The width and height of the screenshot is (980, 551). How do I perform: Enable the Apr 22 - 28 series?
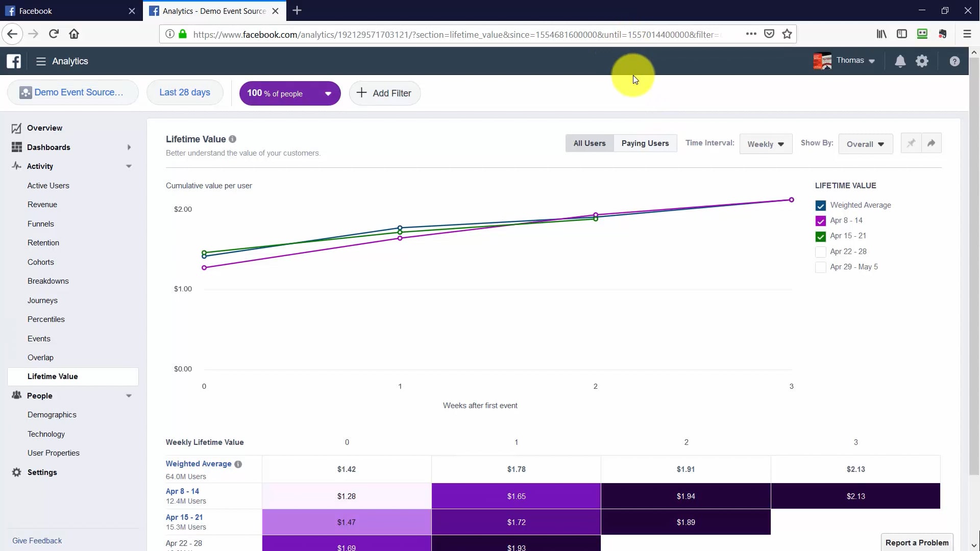[x=820, y=252]
